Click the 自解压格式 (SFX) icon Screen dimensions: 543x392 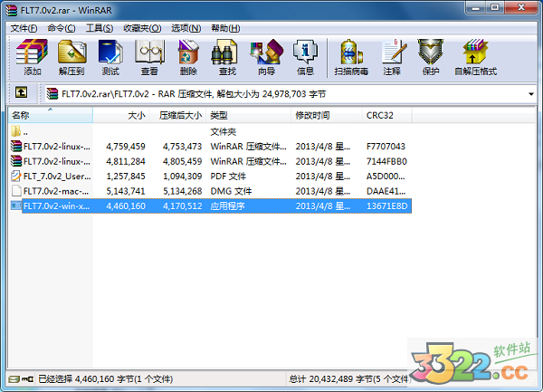point(475,52)
